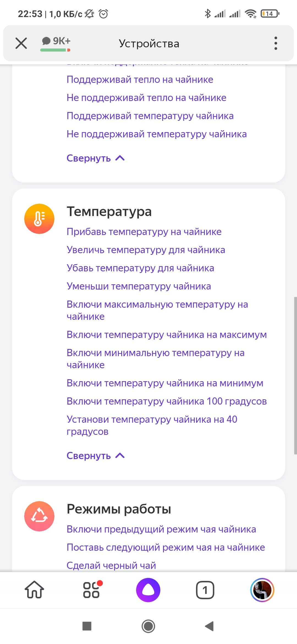Click the page scrollbar on right edge
The height and width of the screenshot is (644, 297).
[x=295, y=376]
